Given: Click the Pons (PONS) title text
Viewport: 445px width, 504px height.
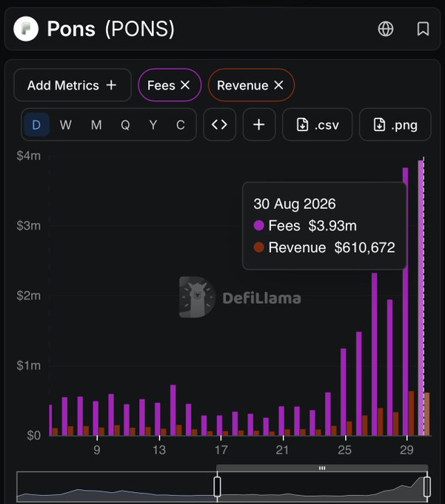Looking at the screenshot, I should 111,29.
